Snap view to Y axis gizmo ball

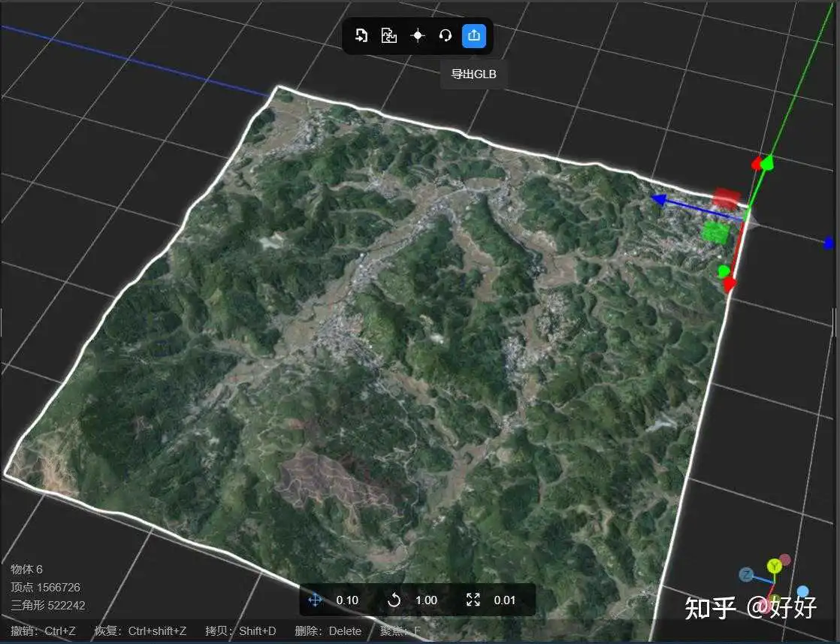pos(774,565)
